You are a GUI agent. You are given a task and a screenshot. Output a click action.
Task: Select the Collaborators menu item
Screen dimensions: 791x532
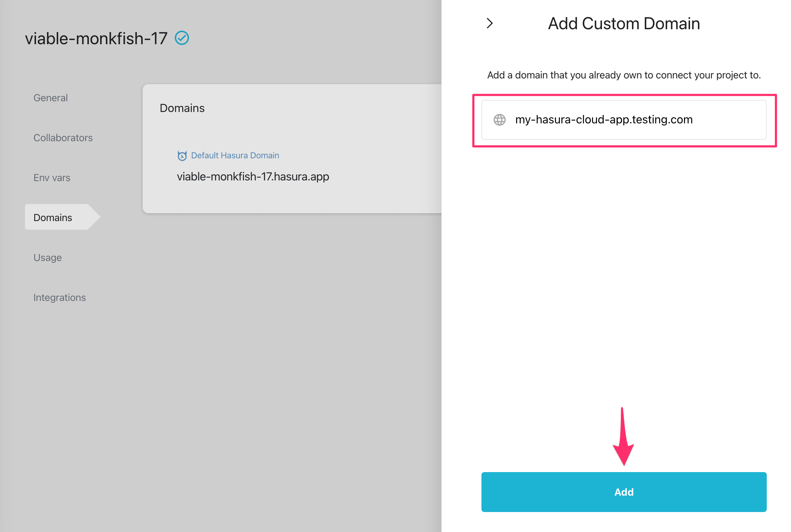63,138
